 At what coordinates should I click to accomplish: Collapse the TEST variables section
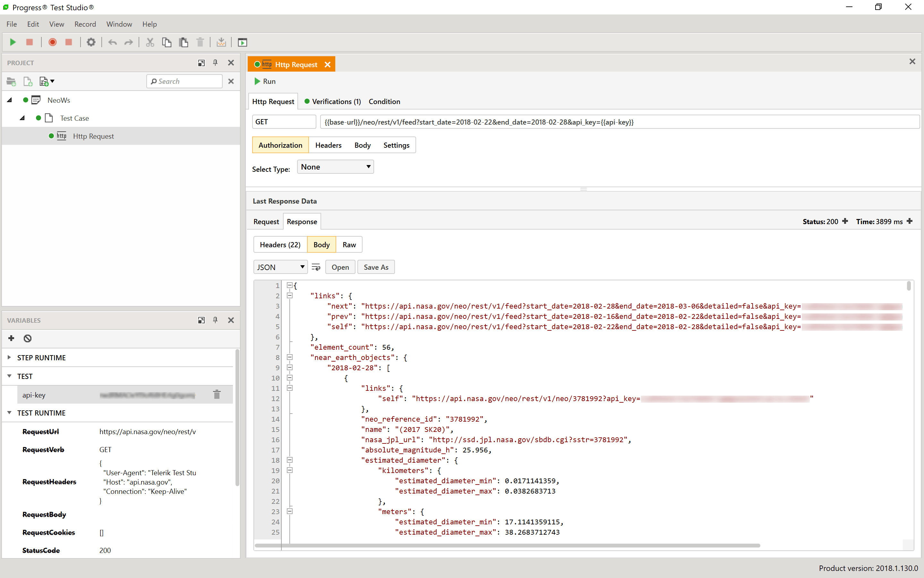[9, 376]
